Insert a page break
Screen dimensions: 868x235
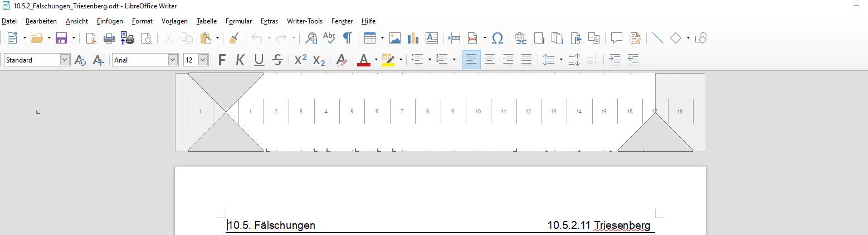[x=455, y=38]
